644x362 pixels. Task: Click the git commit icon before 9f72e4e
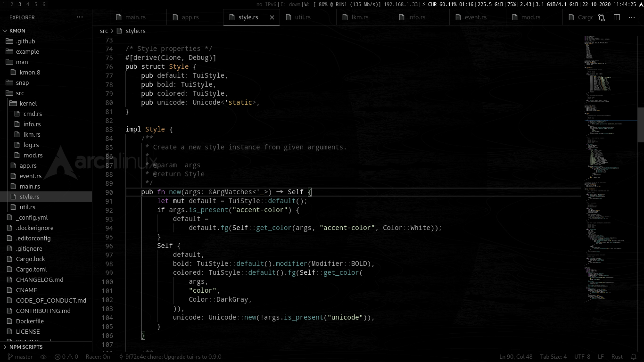(121, 357)
